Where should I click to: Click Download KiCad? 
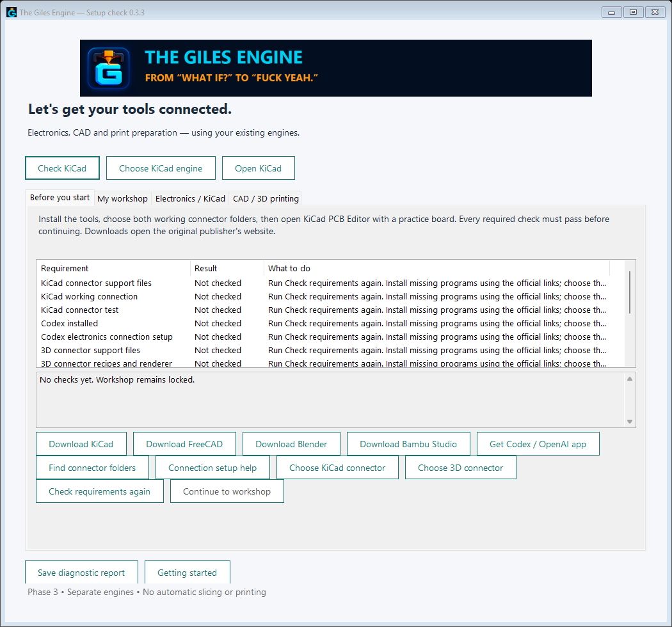click(81, 444)
